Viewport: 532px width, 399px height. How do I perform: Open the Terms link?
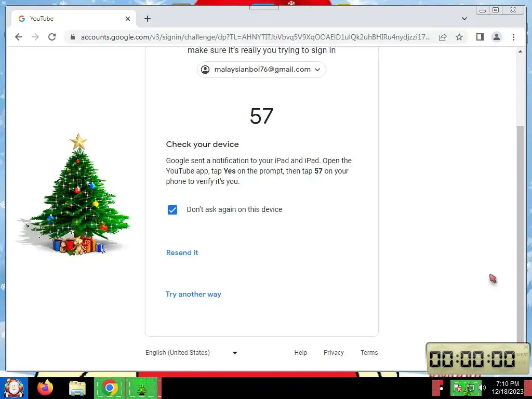click(x=369, y=353)
